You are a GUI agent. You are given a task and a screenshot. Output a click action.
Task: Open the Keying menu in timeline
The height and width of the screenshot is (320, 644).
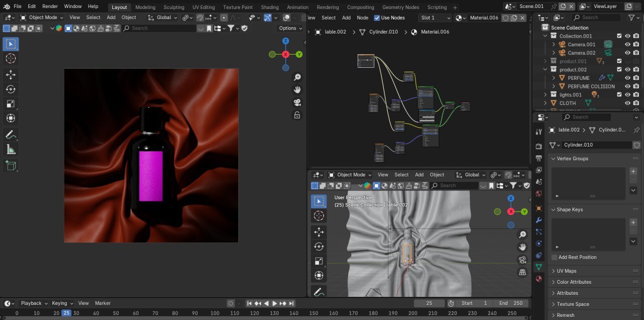62,303
